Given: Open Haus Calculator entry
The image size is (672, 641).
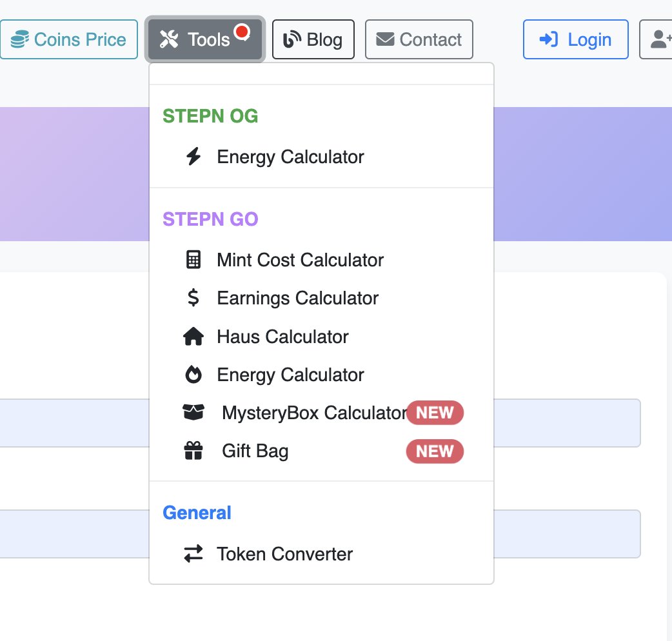Looking at the screenshot, I should pyautogui.click(x=282, y=337).
